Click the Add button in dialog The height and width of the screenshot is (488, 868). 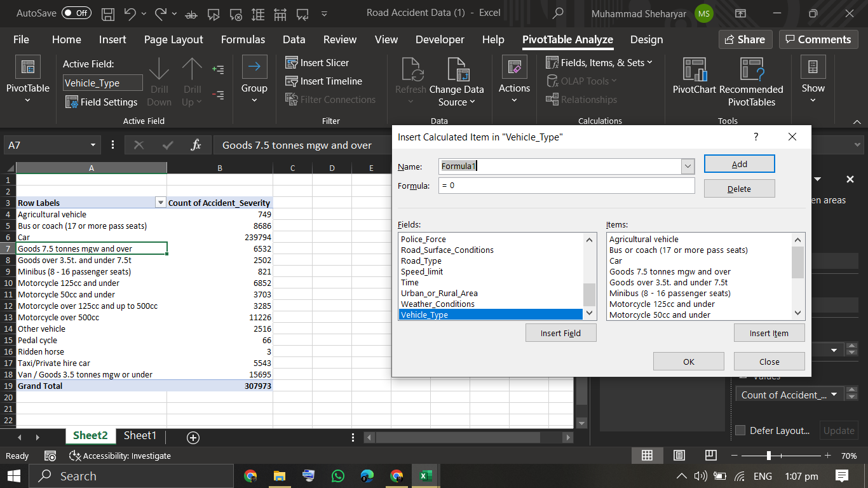(740, 164)
